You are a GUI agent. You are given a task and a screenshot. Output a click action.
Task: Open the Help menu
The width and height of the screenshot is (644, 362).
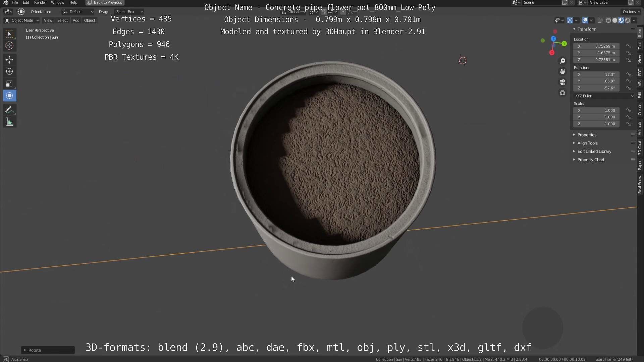(x=73, y=2)
